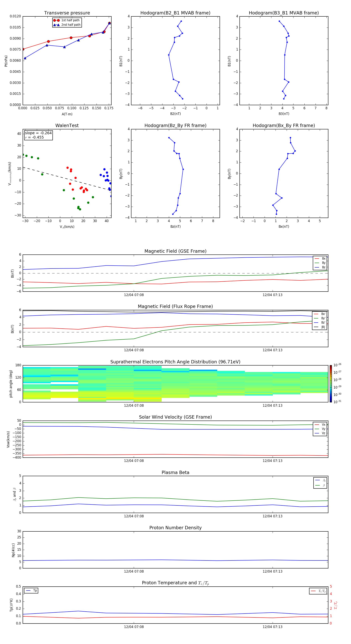Image resolution: width=351 pixels, height=644 pixels.
Task: Select the "2nd half path" legend entry
Action: 67,25
